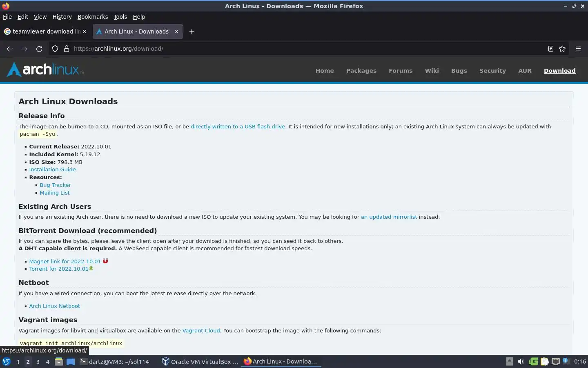Open the Bookmarks menu
Viewport: 588px width, 368px height.
coord(93,17)
